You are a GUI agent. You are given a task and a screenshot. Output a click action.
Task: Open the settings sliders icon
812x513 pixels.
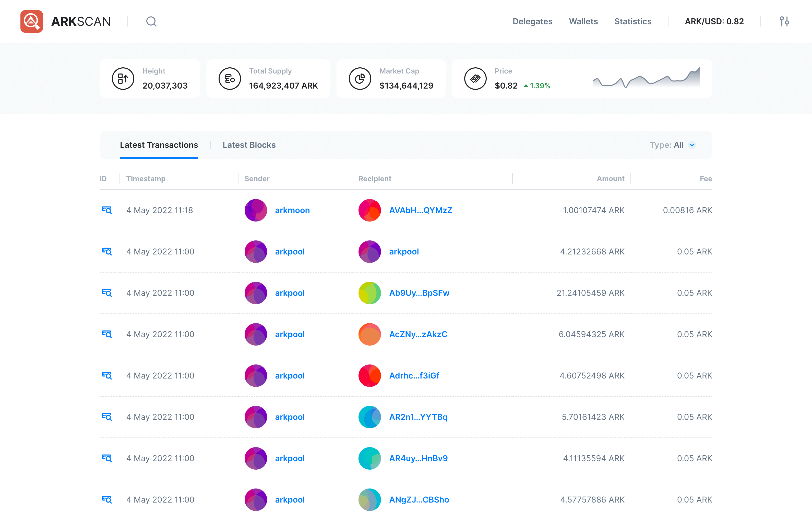(784, 22)
